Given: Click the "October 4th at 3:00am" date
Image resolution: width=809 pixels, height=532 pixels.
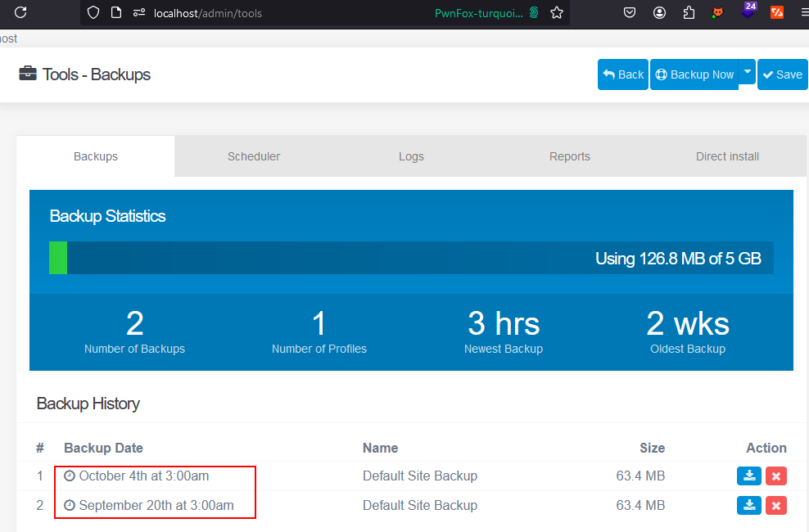Looking at the screenshot, I should 144,476.
